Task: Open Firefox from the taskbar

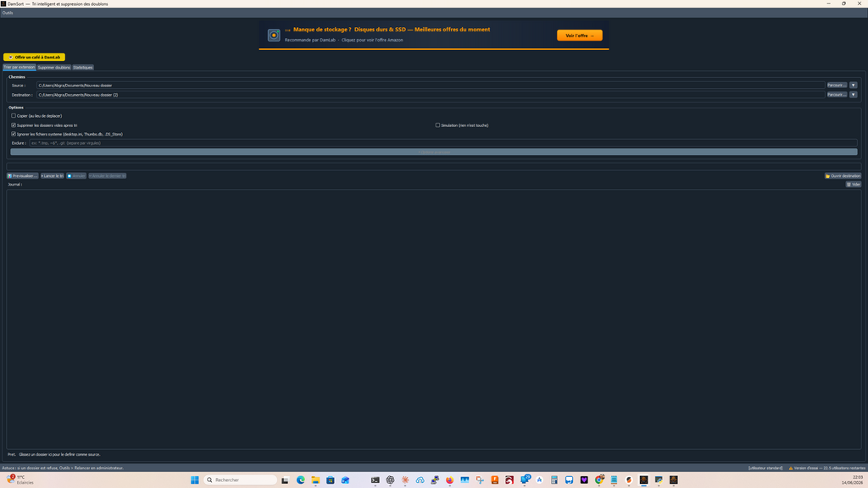Action: click(449, 480)
